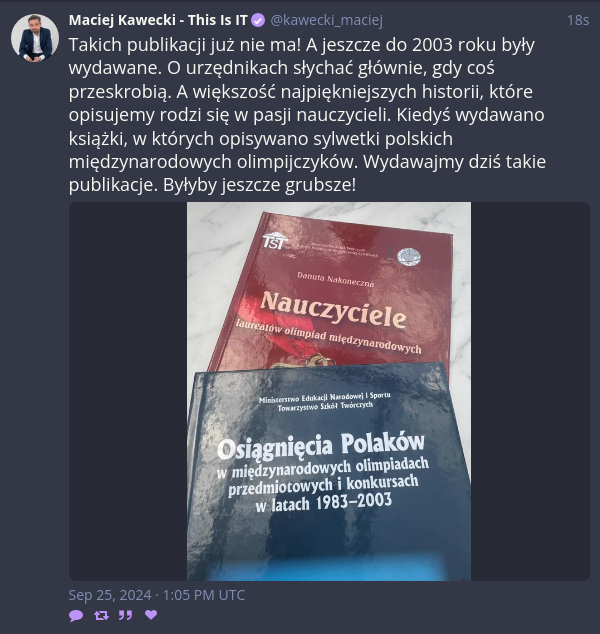600x634 pixels.
Task: Open Maciej Kawecki's profile picture
Action: pyautogui.click(x=35, y=38)
